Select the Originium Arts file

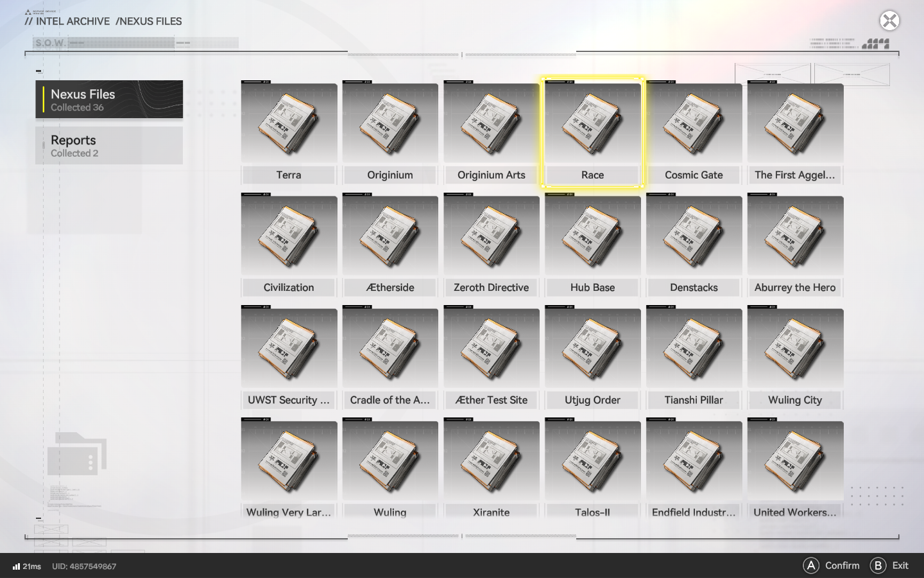point(492,133)
